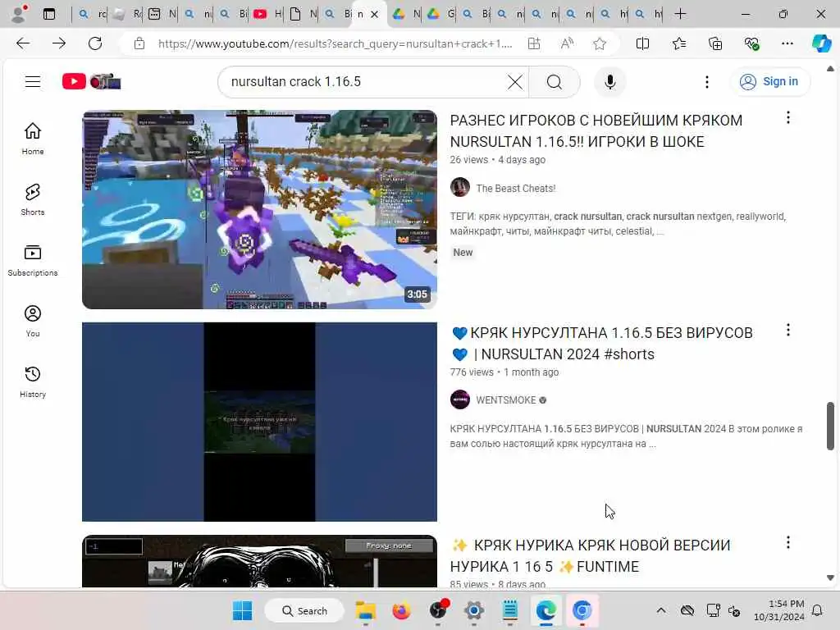Edit the search query nursultan crack 1.16.5
The height and width of the screenshot is (630, 840).
(364, 82)
